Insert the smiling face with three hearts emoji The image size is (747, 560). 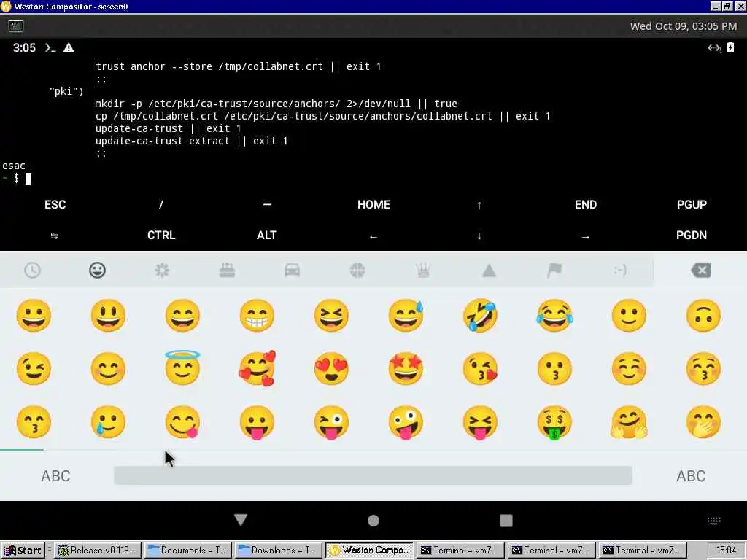pos(258,368)
